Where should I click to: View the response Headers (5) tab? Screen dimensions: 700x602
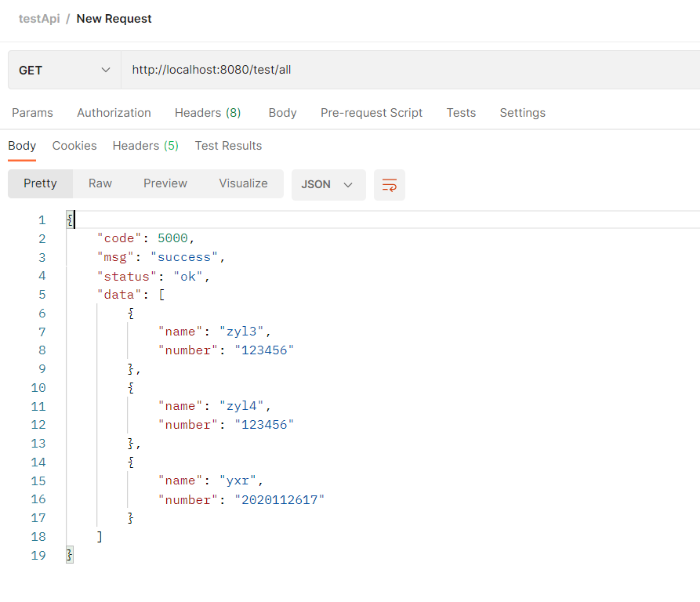146,146
